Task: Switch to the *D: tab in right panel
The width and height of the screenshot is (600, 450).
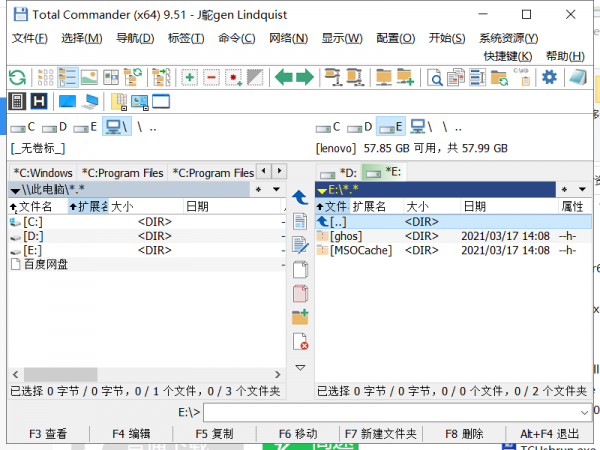Action: tap(338, 173)
